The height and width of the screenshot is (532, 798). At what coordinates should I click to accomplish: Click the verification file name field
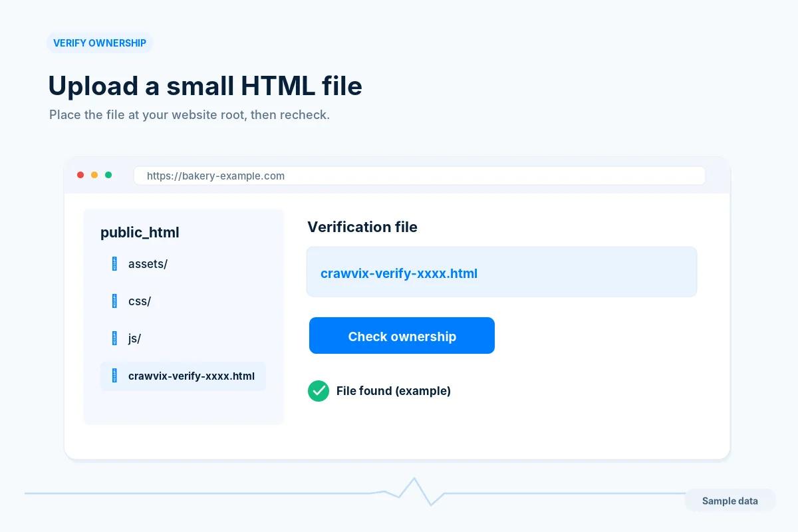click(x=501, y=272)
